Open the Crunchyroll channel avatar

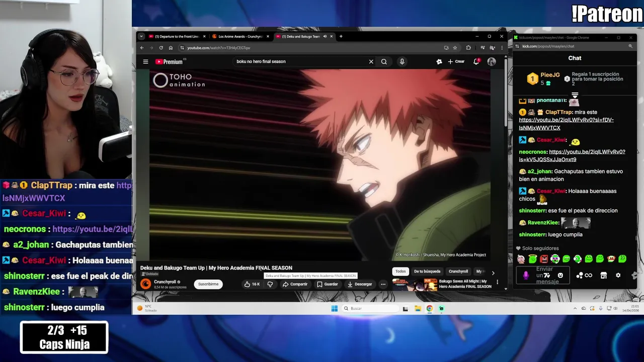[145, 284]
